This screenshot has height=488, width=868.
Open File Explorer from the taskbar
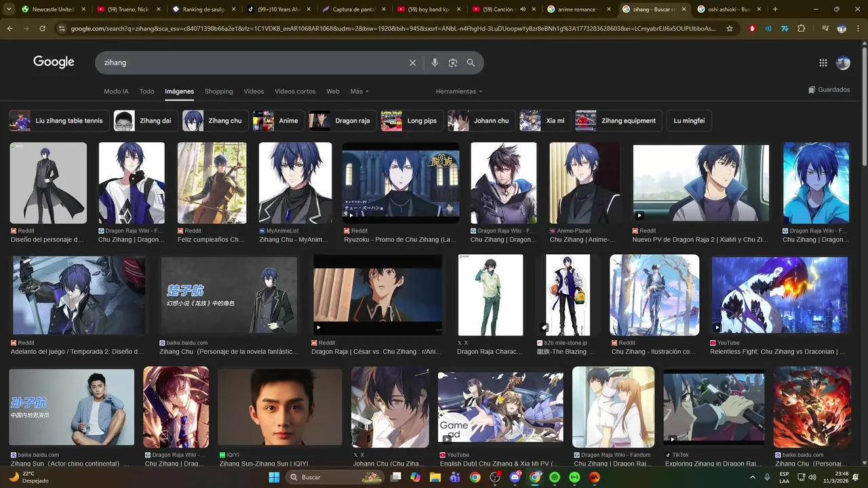[x=435, y=477]
